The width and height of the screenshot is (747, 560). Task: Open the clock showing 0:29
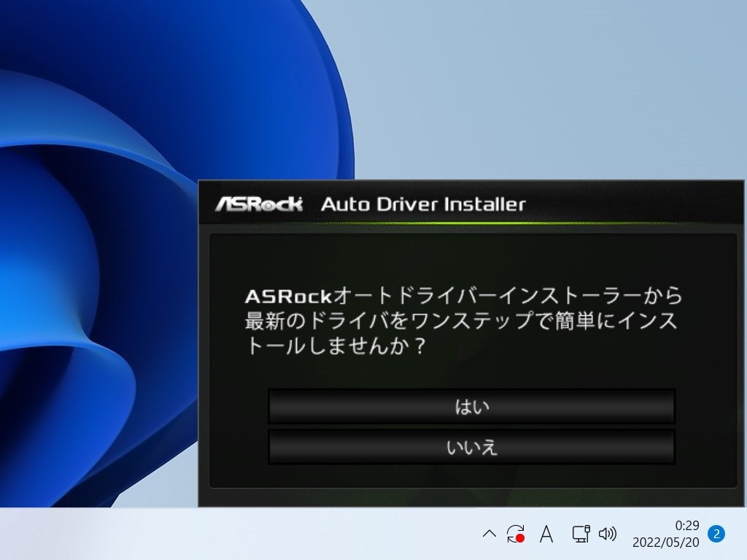(686, 526)
